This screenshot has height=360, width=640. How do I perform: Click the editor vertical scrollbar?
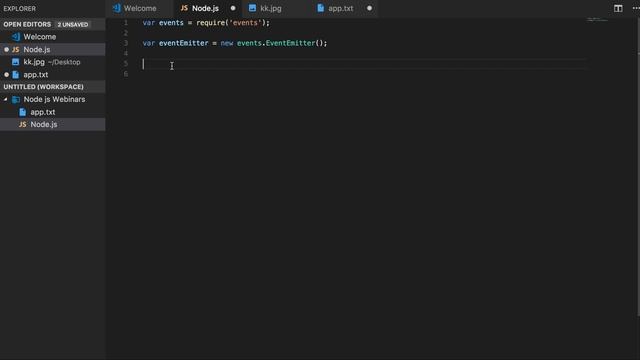(x=638, y=167)
